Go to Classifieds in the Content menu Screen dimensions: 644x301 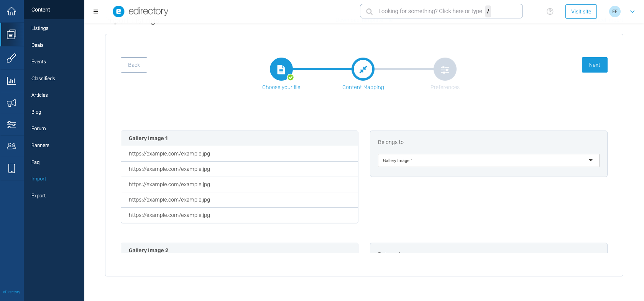(43, 79)
